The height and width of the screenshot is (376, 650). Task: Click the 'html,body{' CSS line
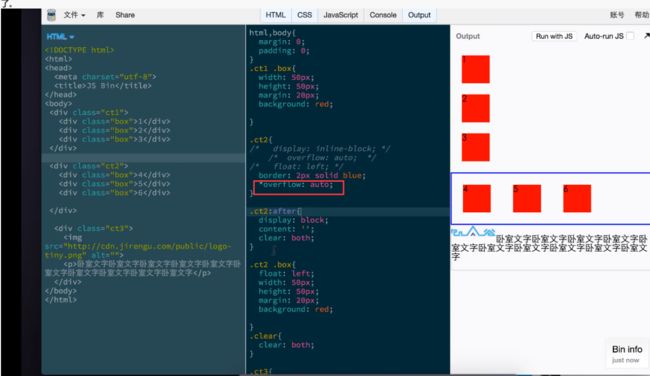coord(272,32)
